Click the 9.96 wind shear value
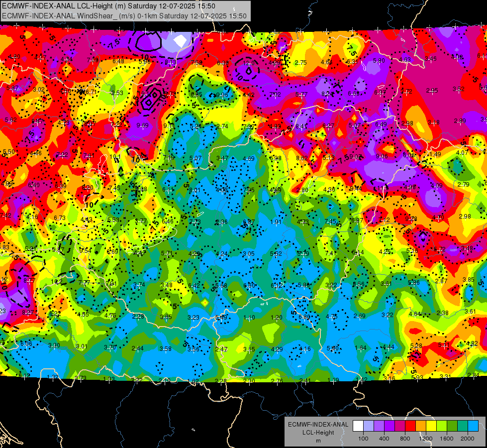 coord(222,95)
